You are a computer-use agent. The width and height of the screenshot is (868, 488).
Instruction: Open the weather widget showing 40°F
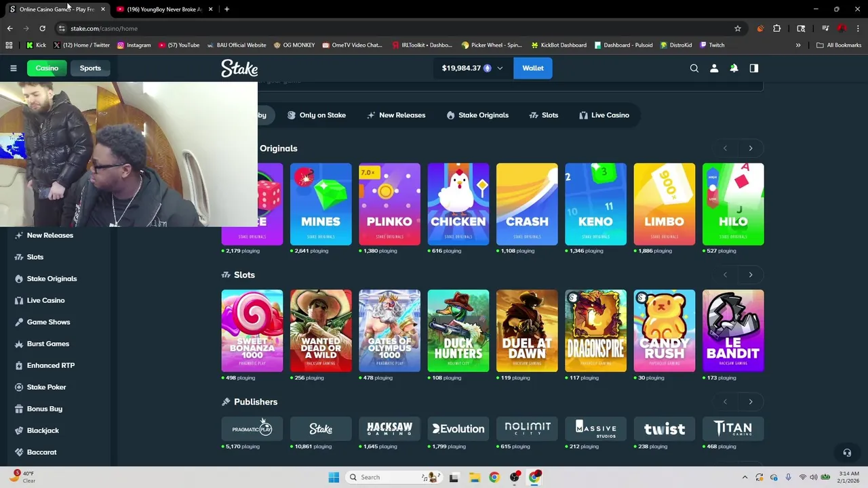click(22, 477)
